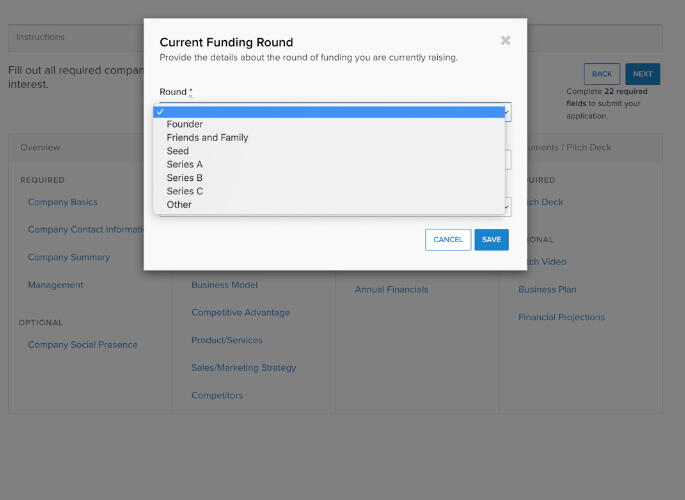This screenshot has height=500, width=685.
Task: Open the Business Plan link
Action: (547, 290)
